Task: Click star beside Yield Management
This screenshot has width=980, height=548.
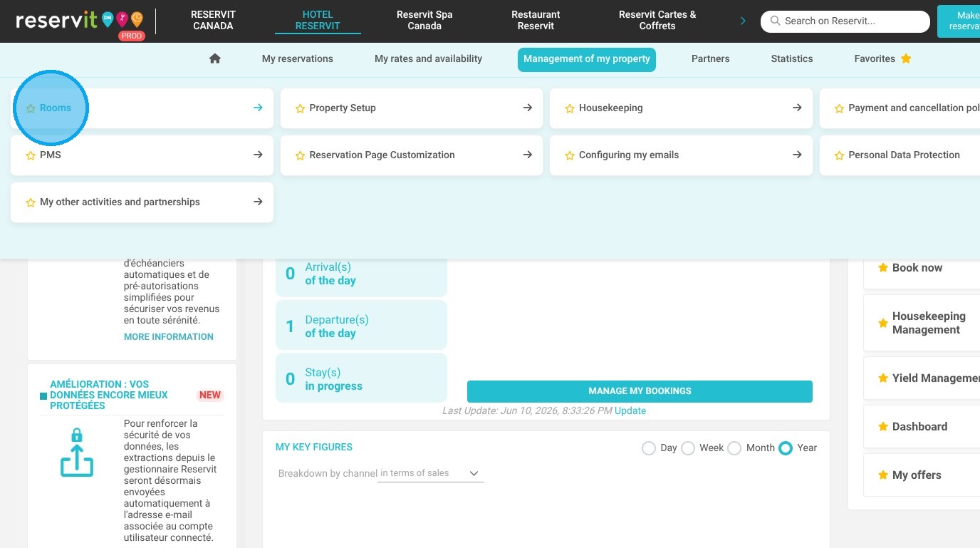Action: click(883, 378)
